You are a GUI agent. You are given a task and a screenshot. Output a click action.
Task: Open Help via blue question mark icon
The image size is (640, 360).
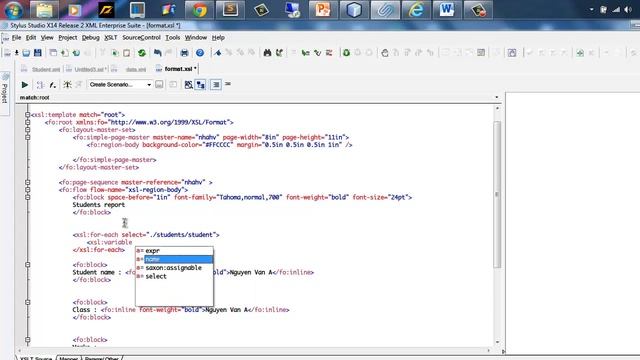coord(200,53)
